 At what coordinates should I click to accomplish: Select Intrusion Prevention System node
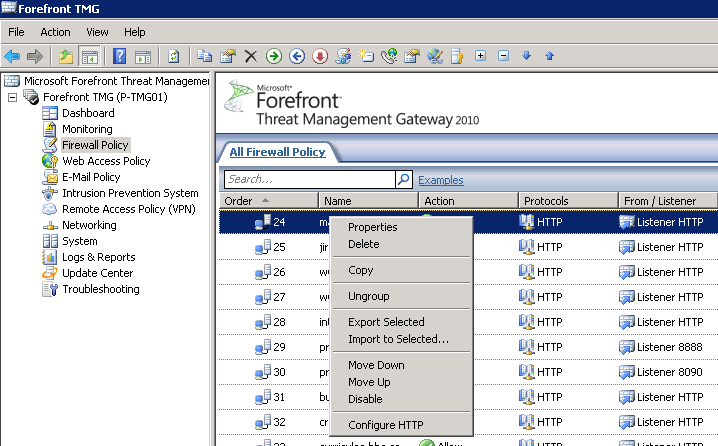(130, 193)
